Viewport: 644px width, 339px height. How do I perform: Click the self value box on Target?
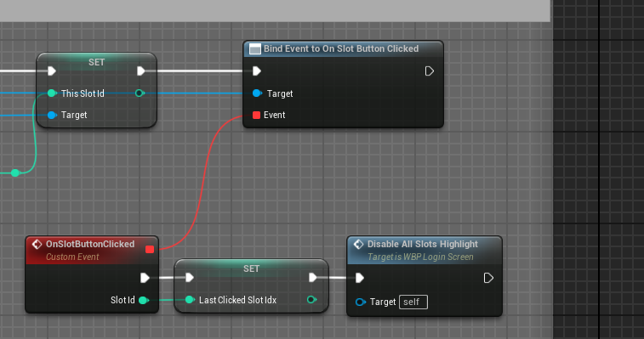tap(413, 302)
